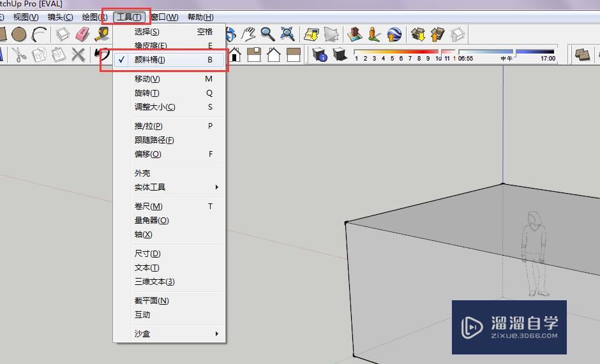
Task: Click the human scale figure in model
Action: [535, 254]
